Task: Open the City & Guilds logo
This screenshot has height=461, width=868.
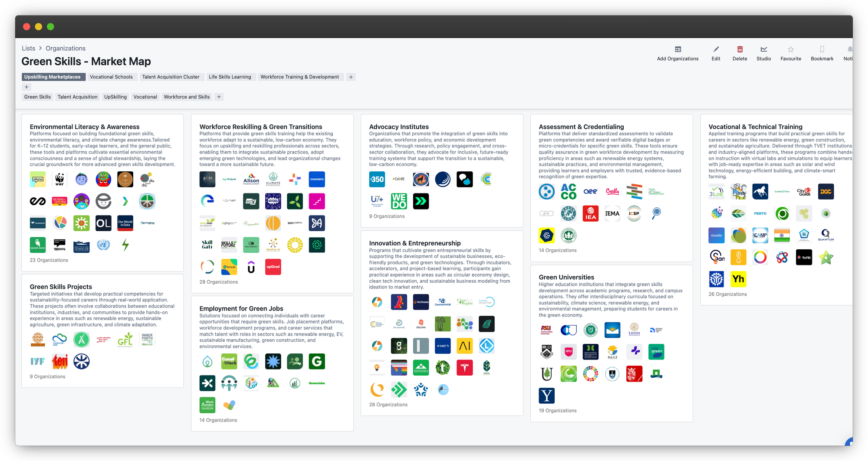Action: coord(804,191)
